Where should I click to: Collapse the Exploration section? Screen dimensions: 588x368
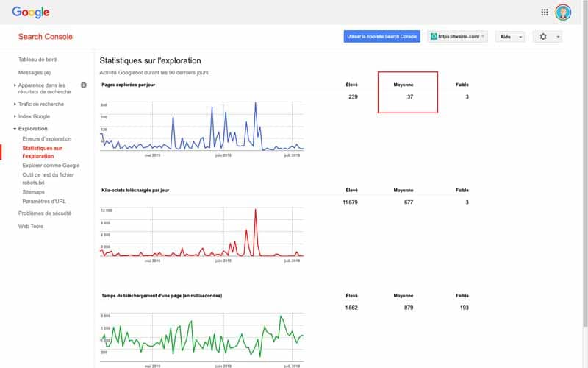pos(32,128)
